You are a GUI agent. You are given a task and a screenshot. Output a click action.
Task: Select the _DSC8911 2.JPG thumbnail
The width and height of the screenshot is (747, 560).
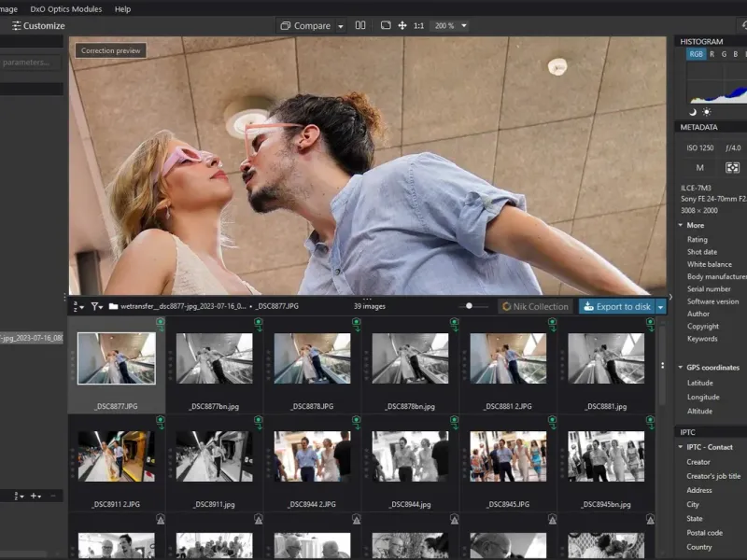[x=117, y=455]
